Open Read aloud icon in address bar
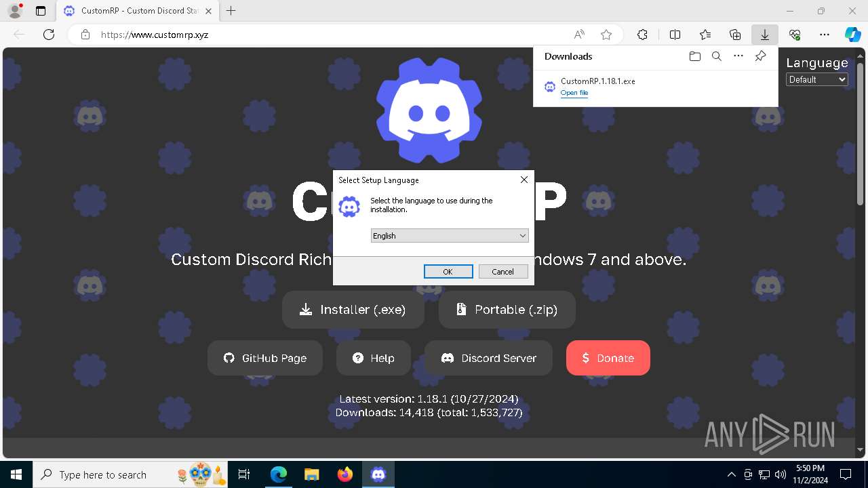868x488 pixels. (x=579, y=35)
